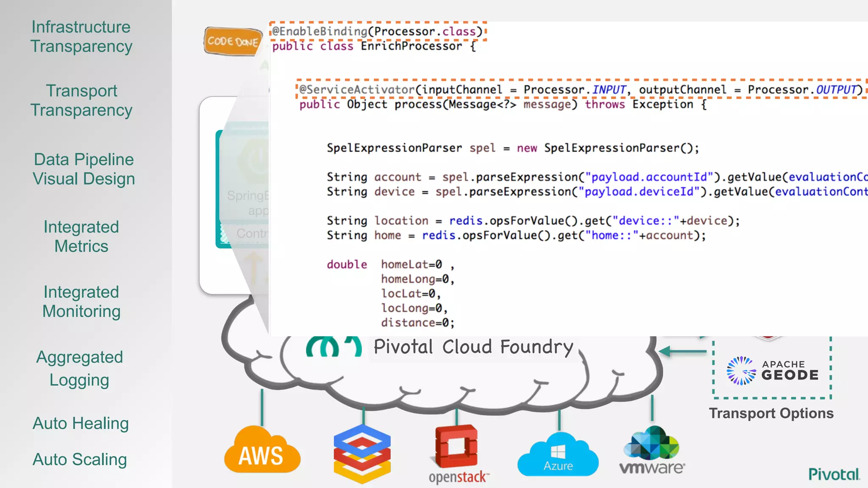868x488 pixels.
Task: Open Aggregated Logging sidebar entry
Action: click(80, 368)
